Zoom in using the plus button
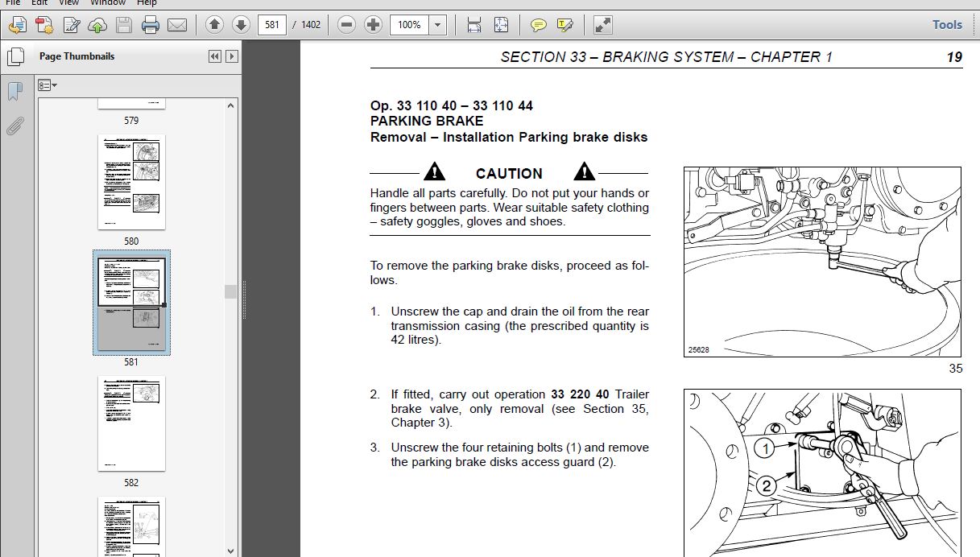The image size is (980, 557). coord(373,25)
